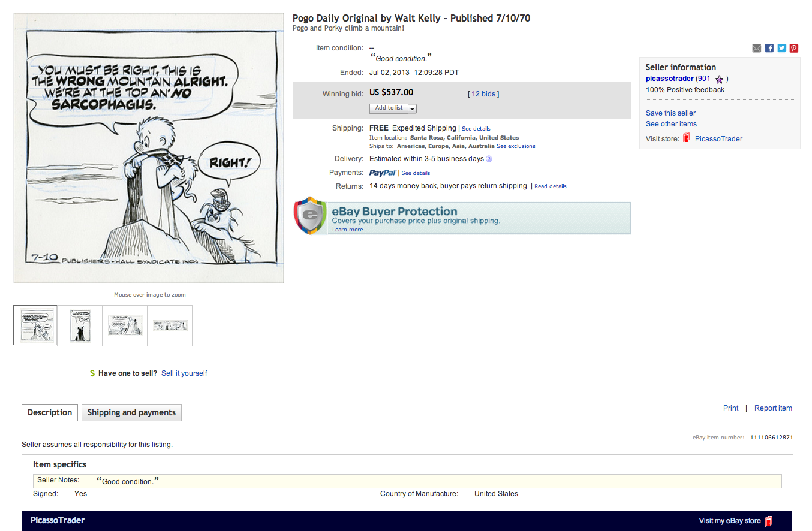The height and width of the screenshot is (531, 812).
Task: Select first comic panel thumbnail
Action: coord(35,325)
